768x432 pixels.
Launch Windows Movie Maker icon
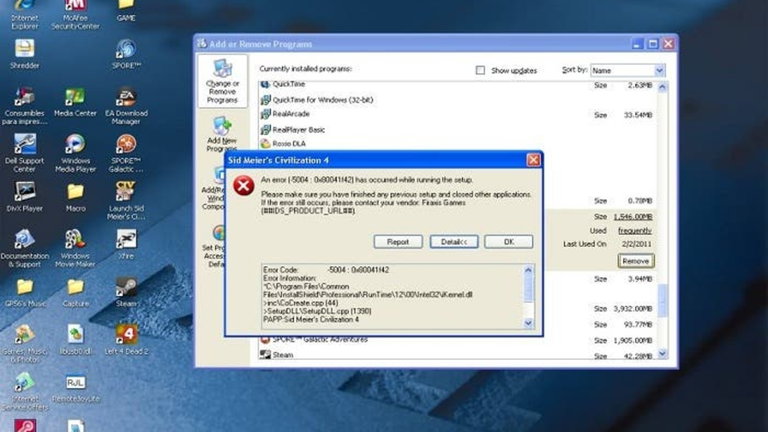[75, 249]
